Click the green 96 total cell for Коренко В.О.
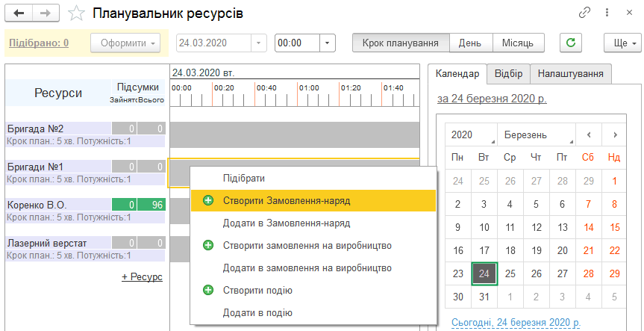 [151, 205]
